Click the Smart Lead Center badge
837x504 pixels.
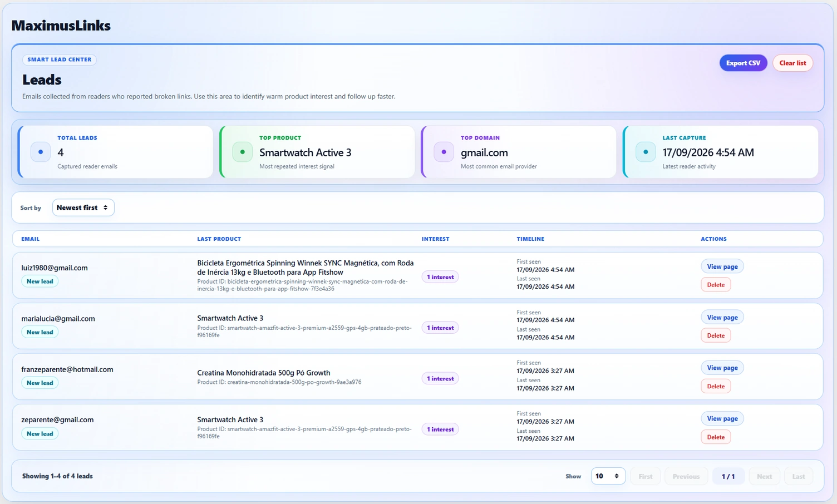click(60, 60)
